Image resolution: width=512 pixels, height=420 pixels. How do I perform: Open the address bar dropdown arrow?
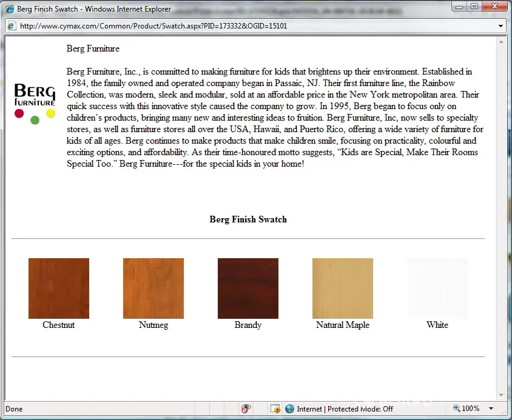tap(500, 26)
